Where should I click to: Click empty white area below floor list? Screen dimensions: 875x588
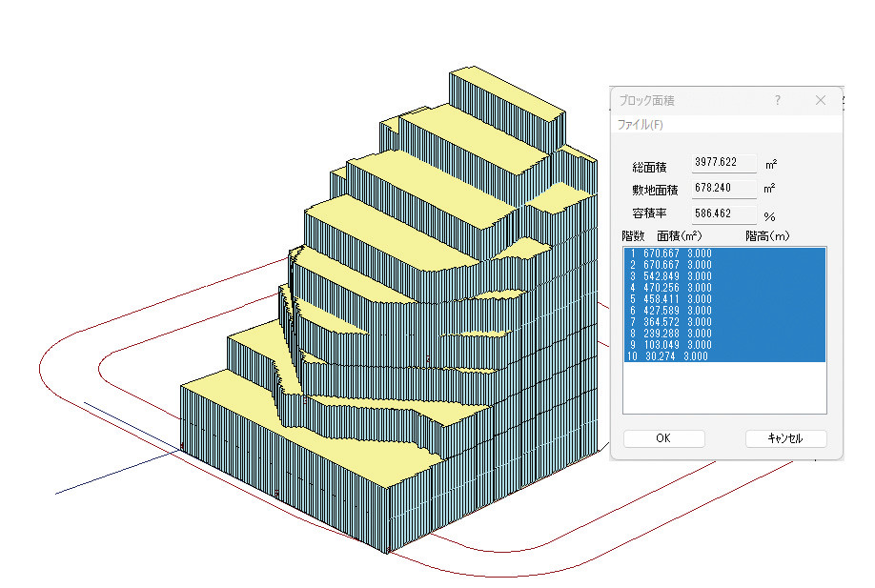click(x=724, y=388)
